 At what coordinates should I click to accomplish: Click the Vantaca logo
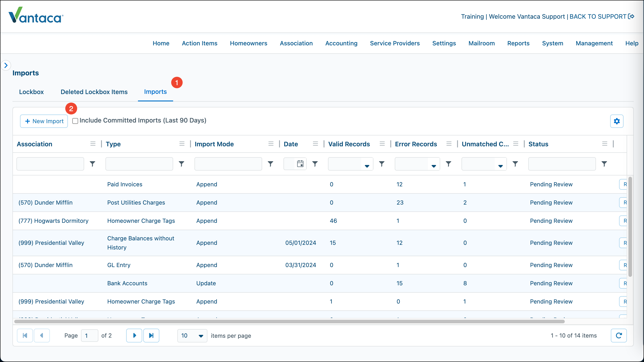click(36, 15)
